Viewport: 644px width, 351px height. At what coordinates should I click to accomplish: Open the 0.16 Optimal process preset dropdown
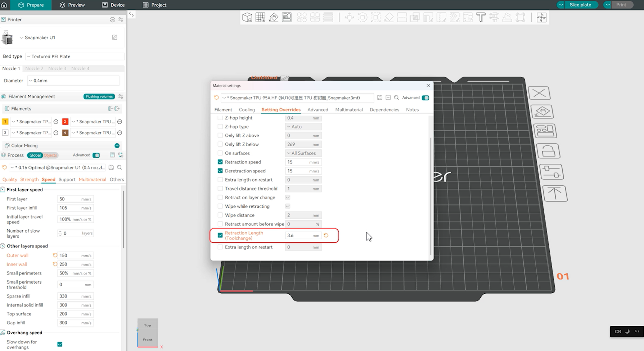[x=58, y=167]
